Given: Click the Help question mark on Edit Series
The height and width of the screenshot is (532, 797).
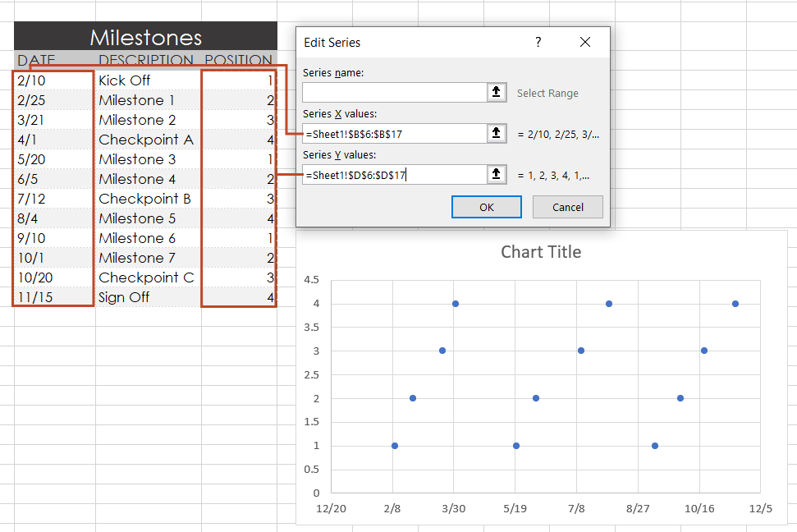Looking at the screenshot, I should pos(538,42).
